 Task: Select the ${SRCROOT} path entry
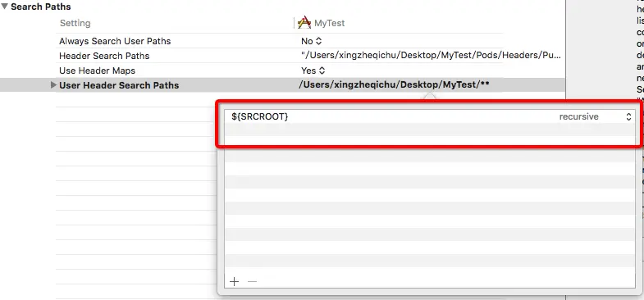coord(260,116)
